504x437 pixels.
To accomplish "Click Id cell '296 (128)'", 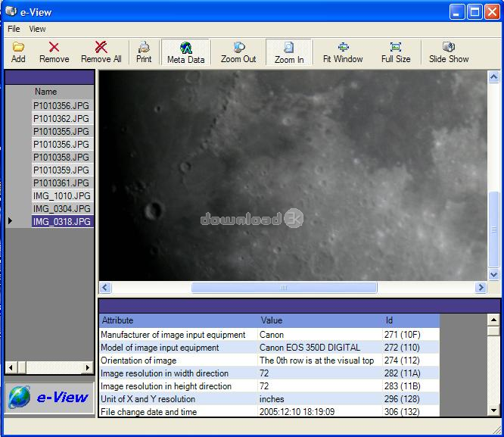I will point(411,399).
